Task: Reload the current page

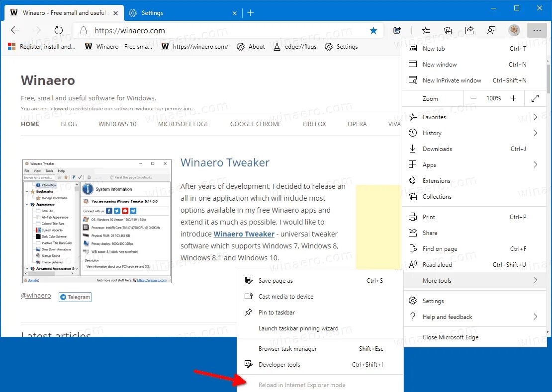Action: click(59, 30)
